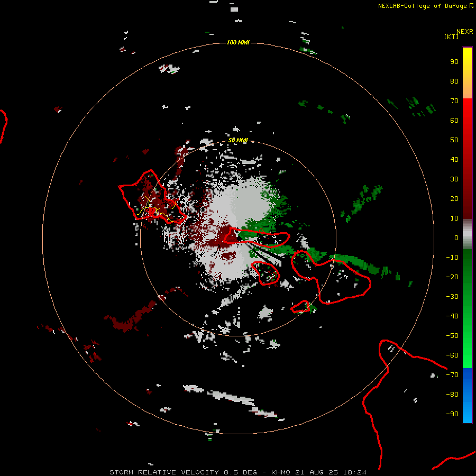Click the NEXR label above the color scale
476x476 pixels.
tap(465, 32)
